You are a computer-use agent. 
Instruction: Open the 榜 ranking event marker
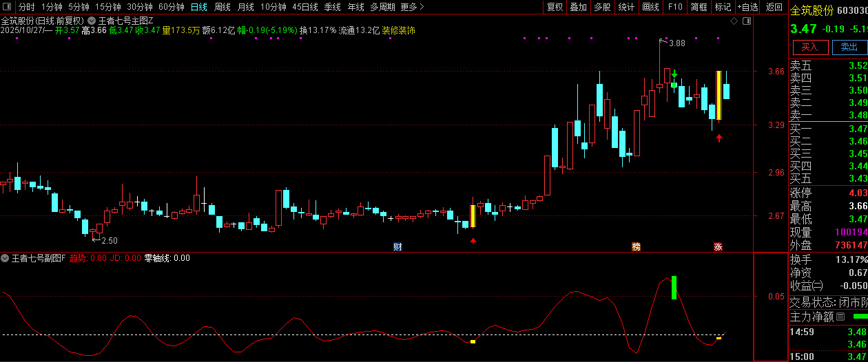(636, 246)
